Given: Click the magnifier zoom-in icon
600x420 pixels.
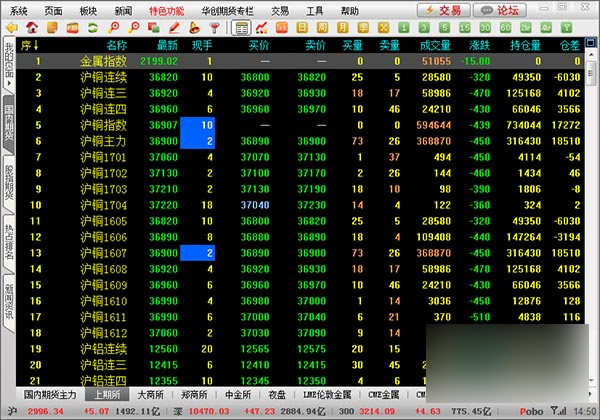Looking at the screenshot, I should [x=113, y=28].
